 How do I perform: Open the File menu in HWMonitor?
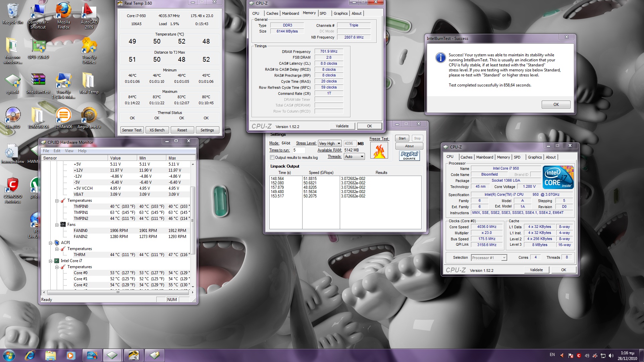tap(46, 151)
